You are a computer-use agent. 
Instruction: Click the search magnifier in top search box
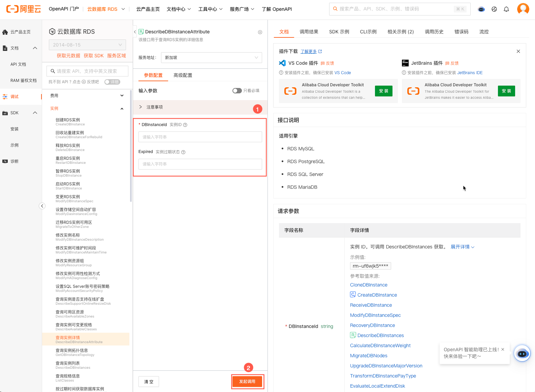point(335,9)
